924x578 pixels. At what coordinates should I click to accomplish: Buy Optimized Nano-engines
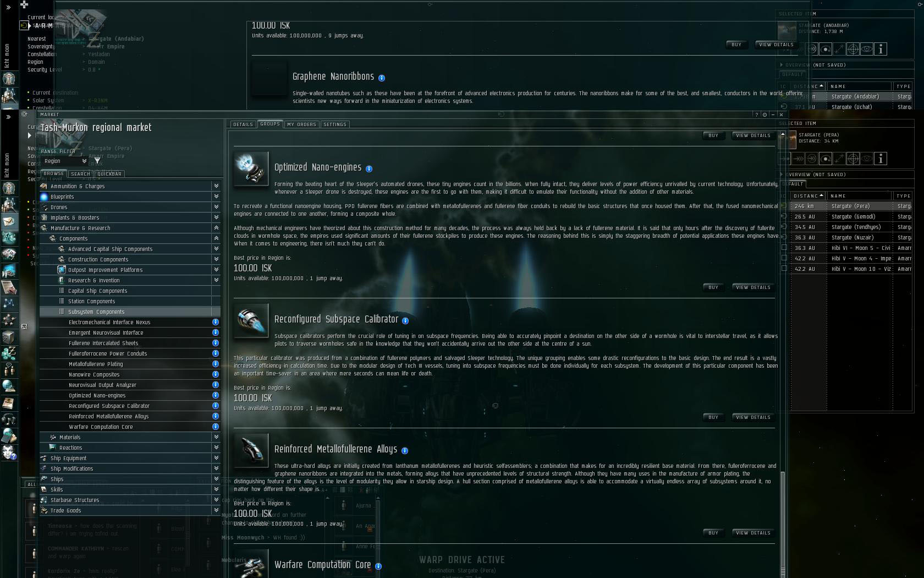tap(713, 287)
